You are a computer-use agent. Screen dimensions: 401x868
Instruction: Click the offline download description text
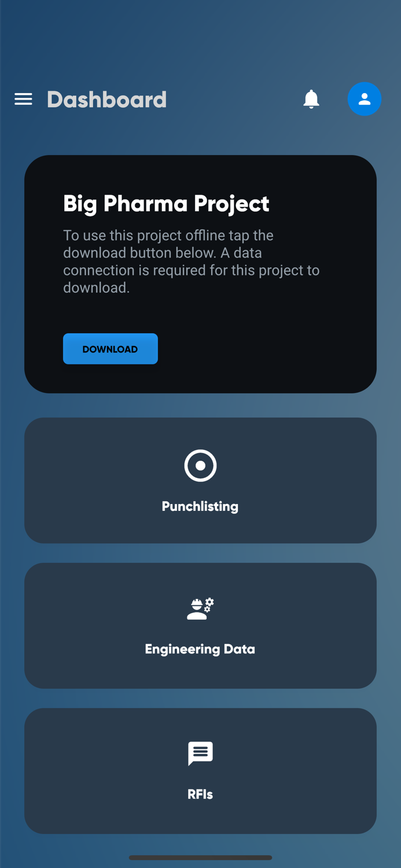(191, 262)
